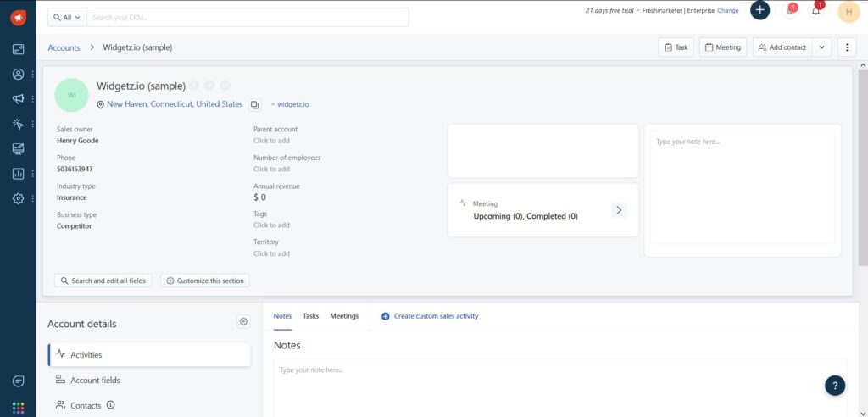Click the Business type value Competitor
The height and width of the screenshot is (417, 868).
pos(75,226)
